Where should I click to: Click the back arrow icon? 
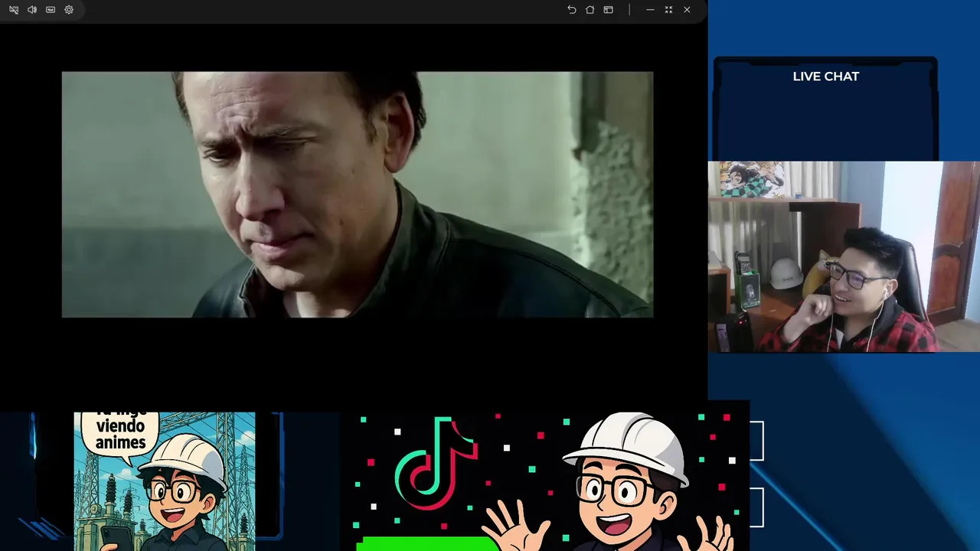571,10
